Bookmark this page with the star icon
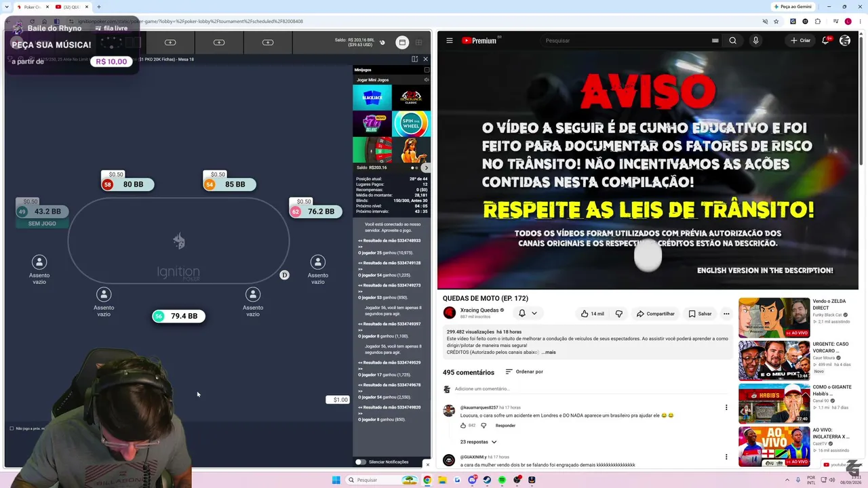This screenshot has height=488, width=868. [776, 21]
